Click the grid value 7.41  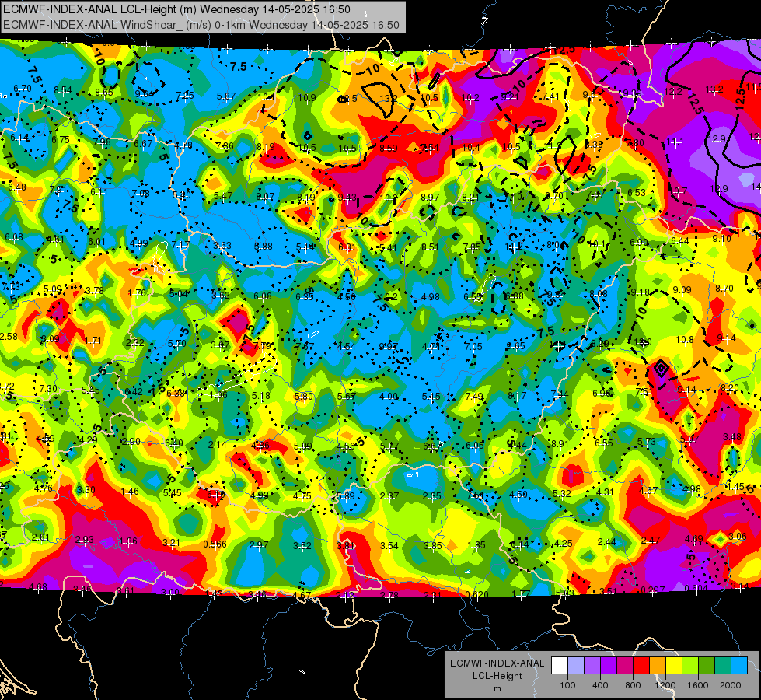[x=551, y=96]
